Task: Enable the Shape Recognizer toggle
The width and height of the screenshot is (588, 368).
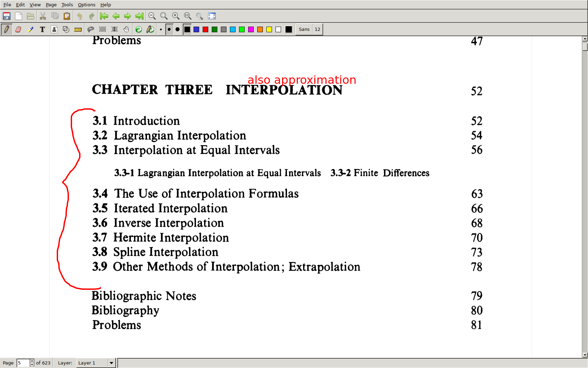Action: (66, 29)
